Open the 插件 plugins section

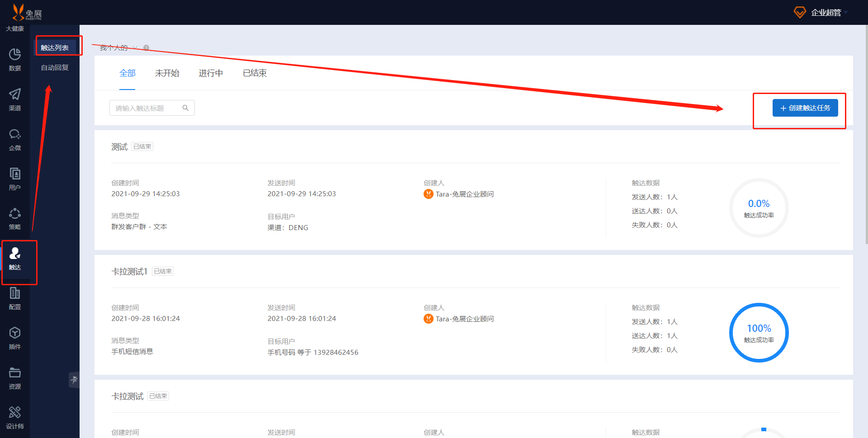[x=15, y=338]
